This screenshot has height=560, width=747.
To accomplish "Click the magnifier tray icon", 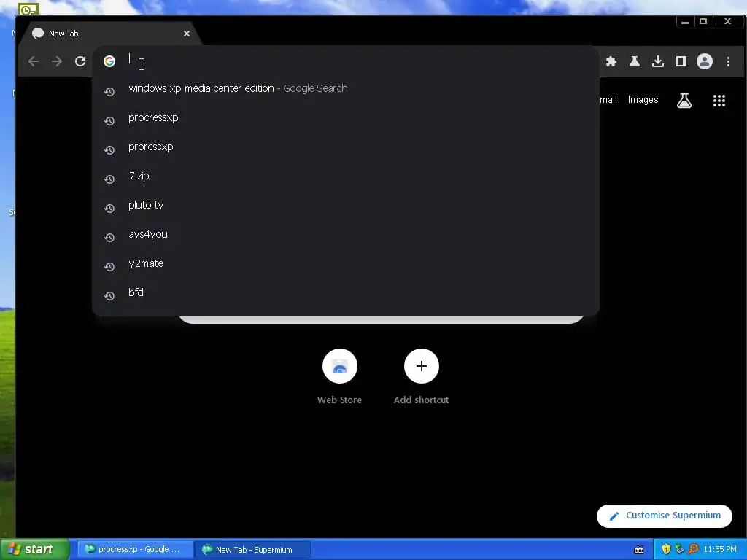I will coord(693,549).
